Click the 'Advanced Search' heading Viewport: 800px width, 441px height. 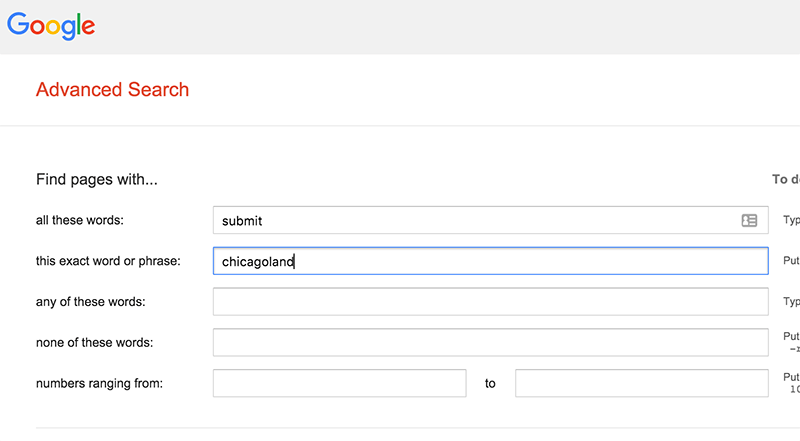[x=112, y=89]
